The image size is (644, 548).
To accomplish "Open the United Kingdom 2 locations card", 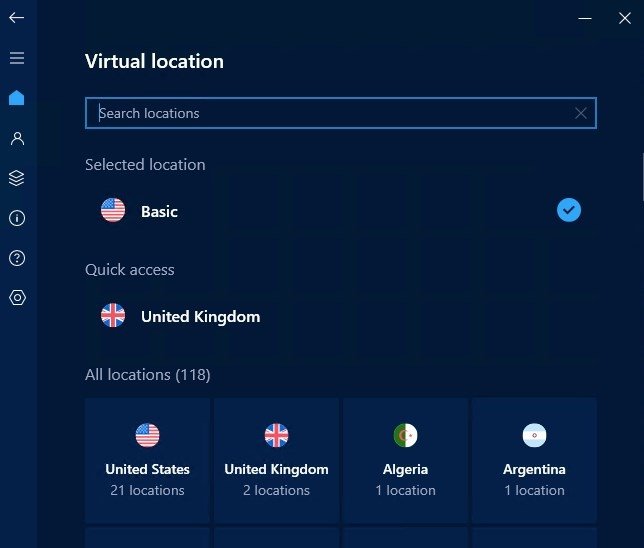I will [x=276, y=460].
